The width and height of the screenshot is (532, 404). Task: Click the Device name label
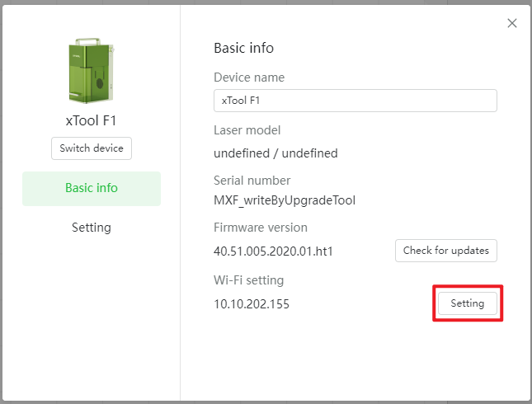pyautogui.click(x=249, y=78)
